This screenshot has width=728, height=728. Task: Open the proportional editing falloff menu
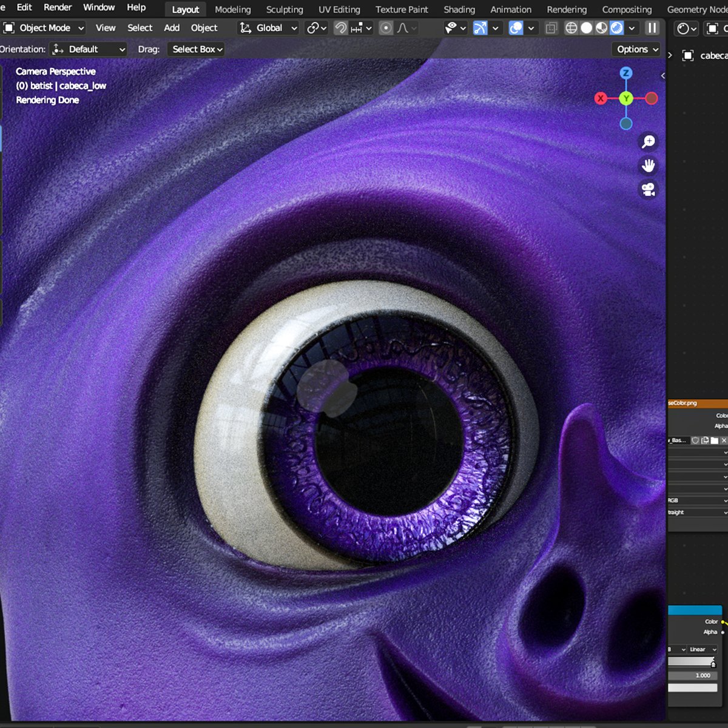(x=406, y=28)
